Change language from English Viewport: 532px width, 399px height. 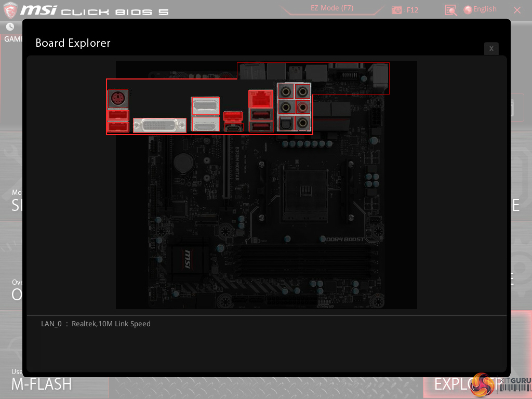point(480,9)
